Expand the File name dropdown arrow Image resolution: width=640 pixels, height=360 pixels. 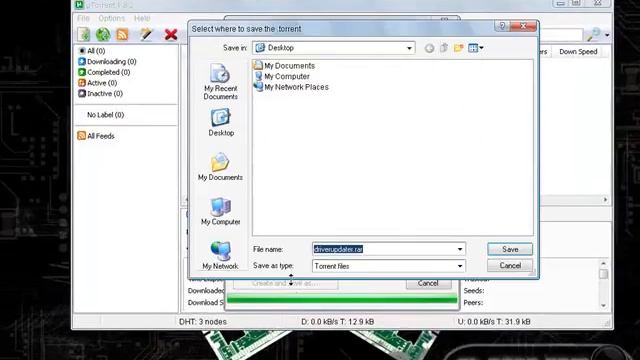pos(460,249)
